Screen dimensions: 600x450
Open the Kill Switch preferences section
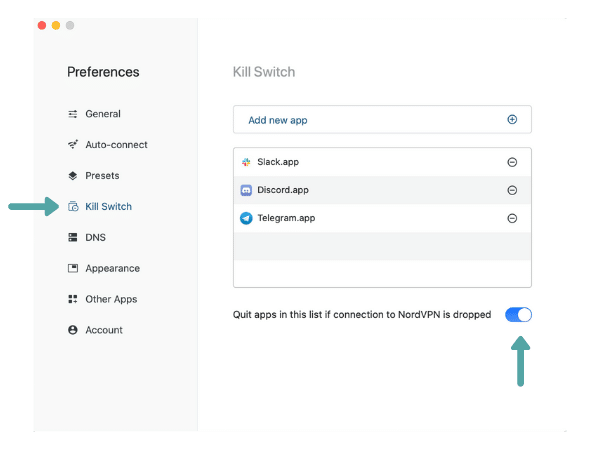(x=108, y=207)
